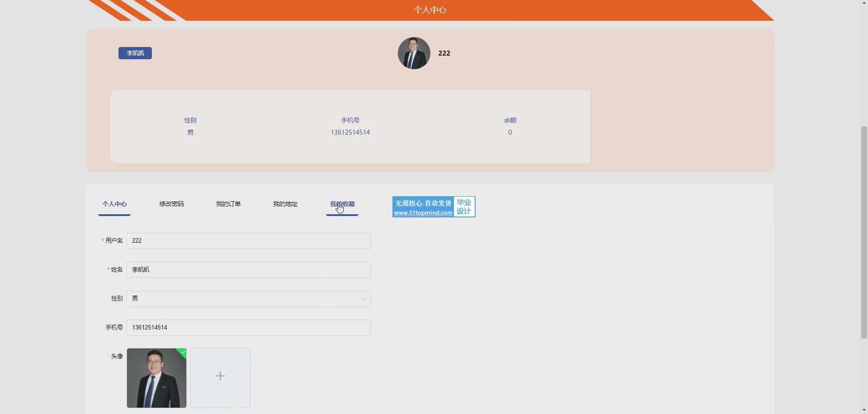Click the 个人中心 page header title
This screenshot has height=414, width=868.
430,10
